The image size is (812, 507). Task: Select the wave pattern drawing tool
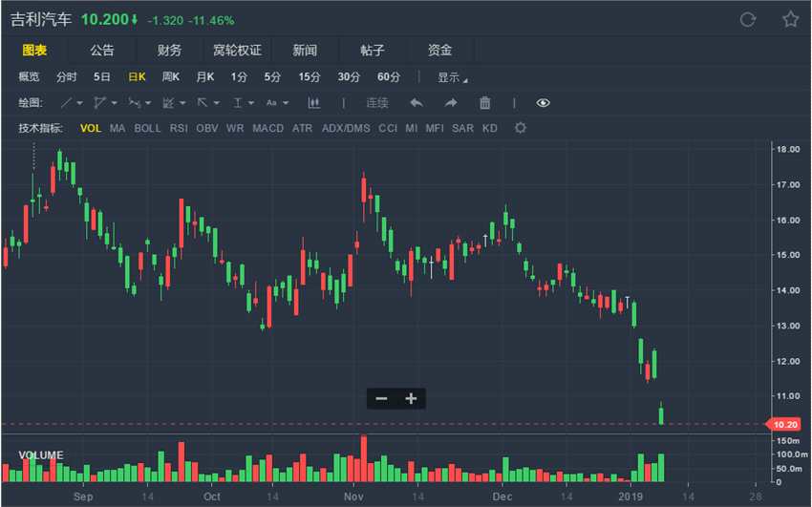(x=134, y=103)
